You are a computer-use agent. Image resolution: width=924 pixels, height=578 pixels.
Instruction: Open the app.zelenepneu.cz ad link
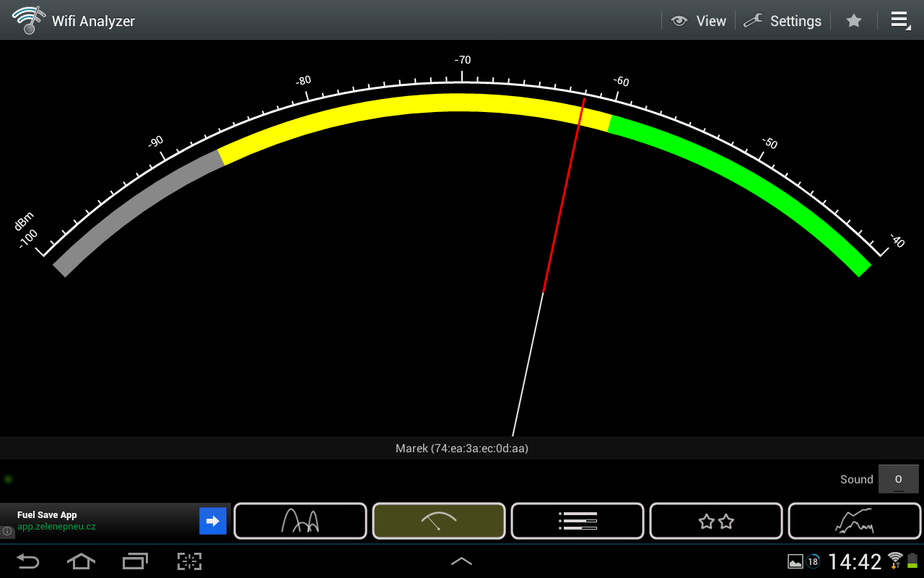pyautogui.click(x=56, y=527)
